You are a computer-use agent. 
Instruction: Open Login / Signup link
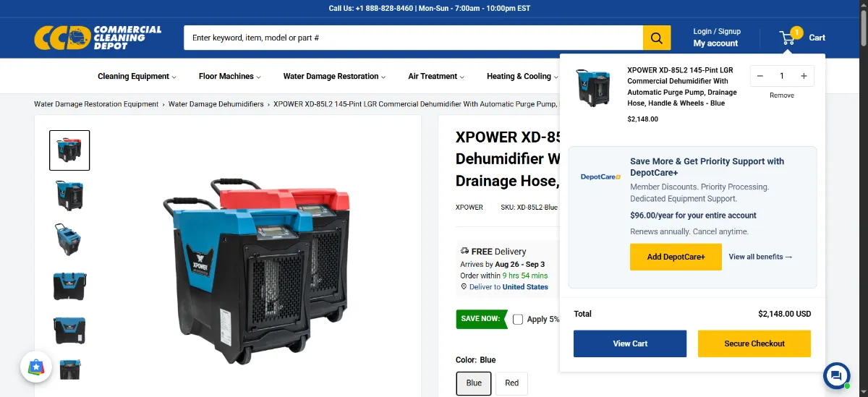coord(717,32)
